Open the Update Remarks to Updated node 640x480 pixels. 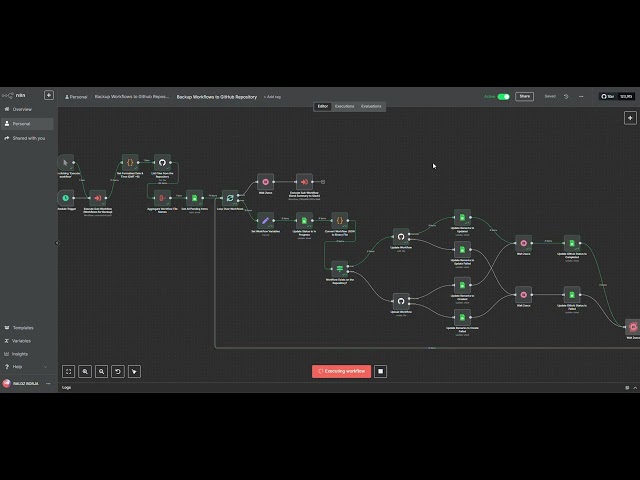point(462,217)
